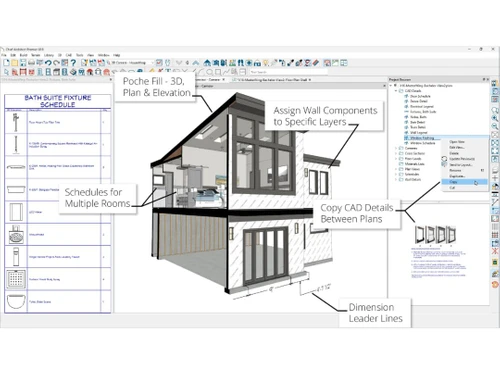The image size is (500, 375).
Task: Click the Zoom In magnifier on right sidebar
Action: click(495, 118)
